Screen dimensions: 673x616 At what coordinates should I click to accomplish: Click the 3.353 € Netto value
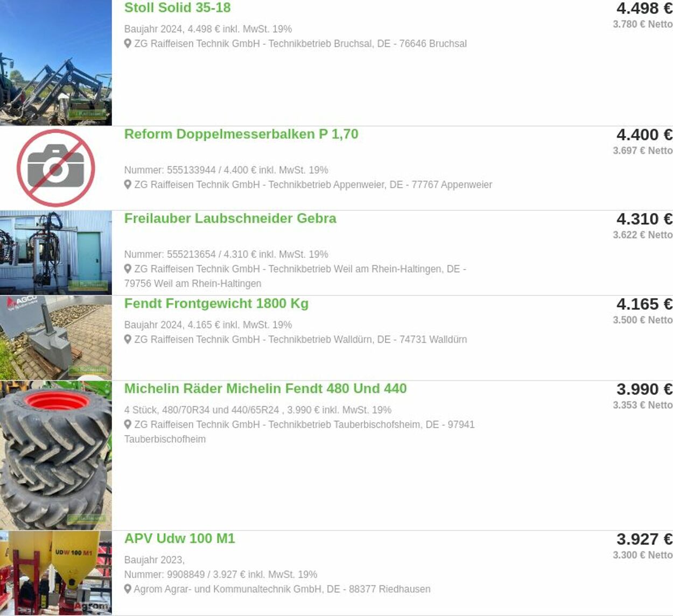642,405
